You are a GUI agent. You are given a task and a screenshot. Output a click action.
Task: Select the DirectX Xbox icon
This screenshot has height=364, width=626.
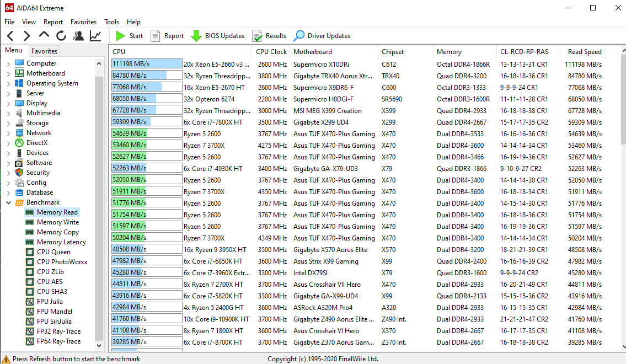19,142
